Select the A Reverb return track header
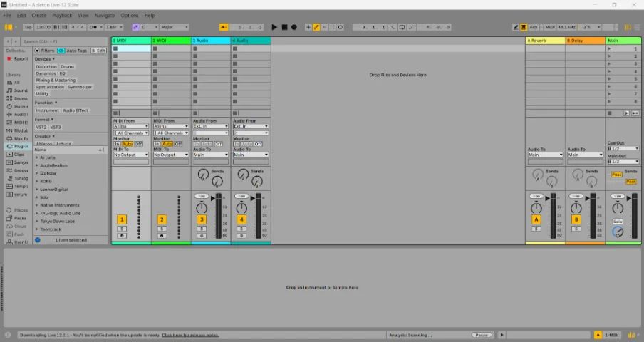The height and width of the screenshot is (342, 644). pyautogui.click(x=545, y=41)
